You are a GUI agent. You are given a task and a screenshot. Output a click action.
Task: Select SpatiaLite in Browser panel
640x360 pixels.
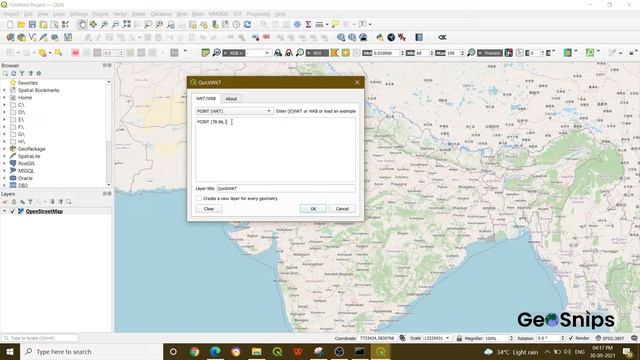(29, 156)
